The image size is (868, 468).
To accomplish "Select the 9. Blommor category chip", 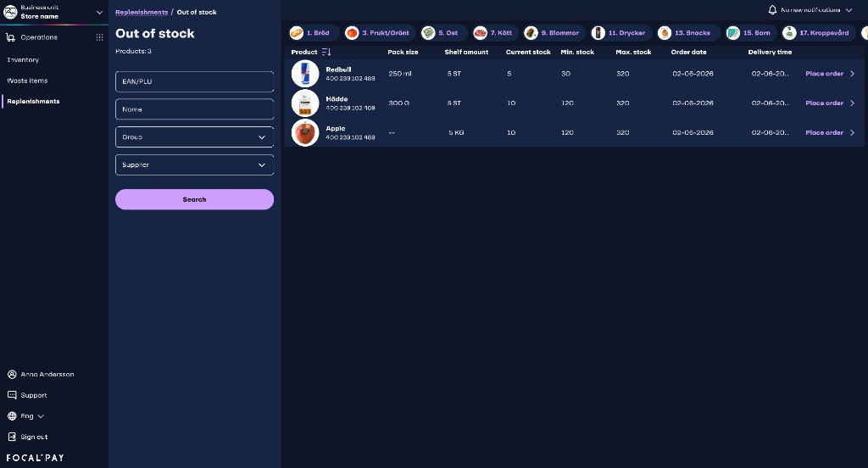I will pos(554,33).
